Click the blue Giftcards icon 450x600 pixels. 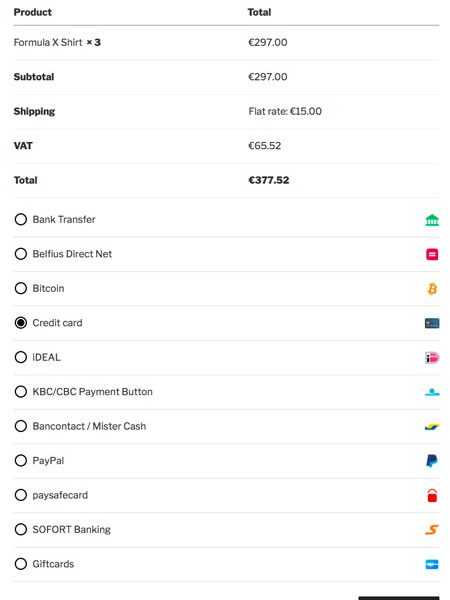pyautogui.click(x=432, y=564)
